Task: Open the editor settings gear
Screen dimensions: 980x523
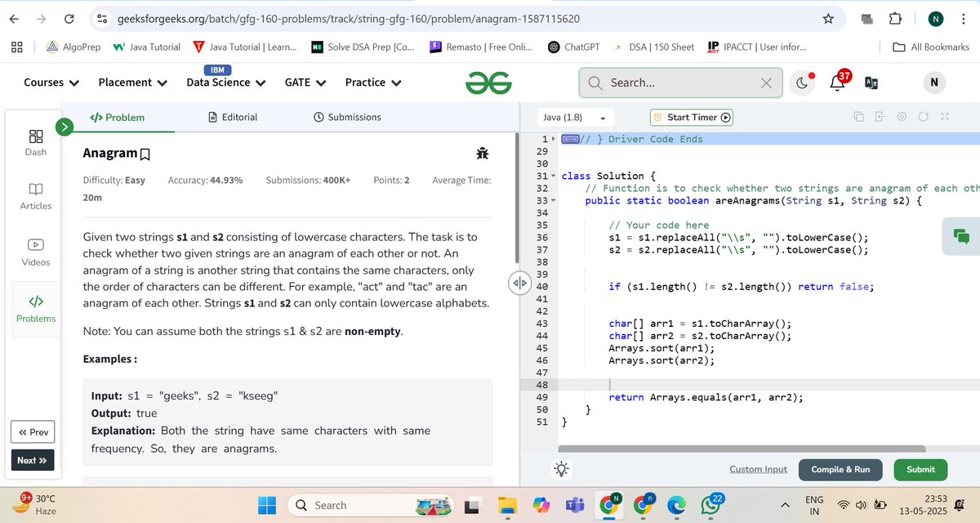Action: pyautogui.click(x=902, y=117)
